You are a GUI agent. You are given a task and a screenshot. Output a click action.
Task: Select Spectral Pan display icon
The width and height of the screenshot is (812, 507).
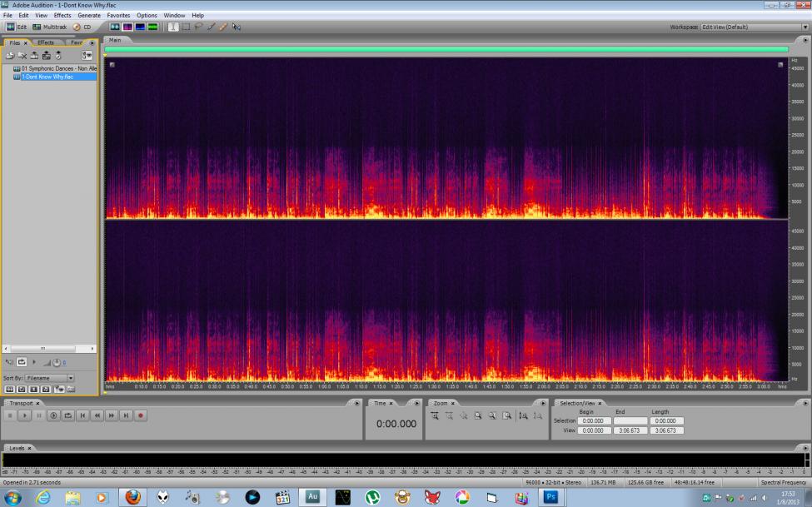pyautogui.click(x=140, y=27)
